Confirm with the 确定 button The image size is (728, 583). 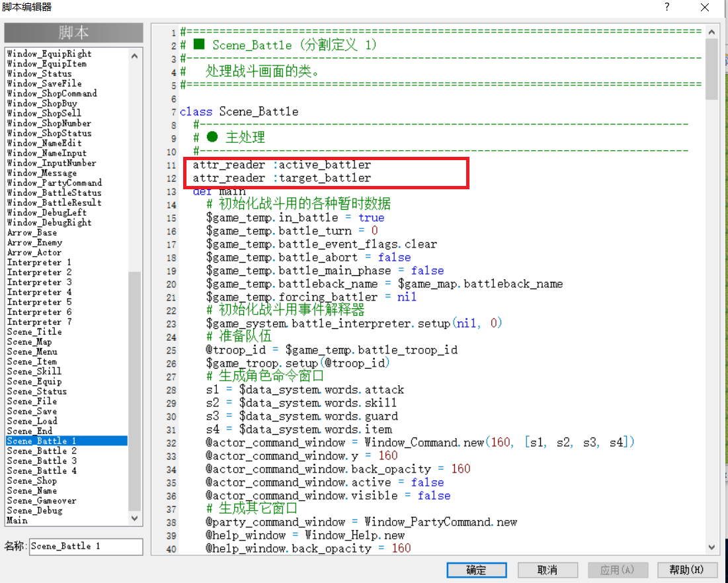[x=476, y=570]
